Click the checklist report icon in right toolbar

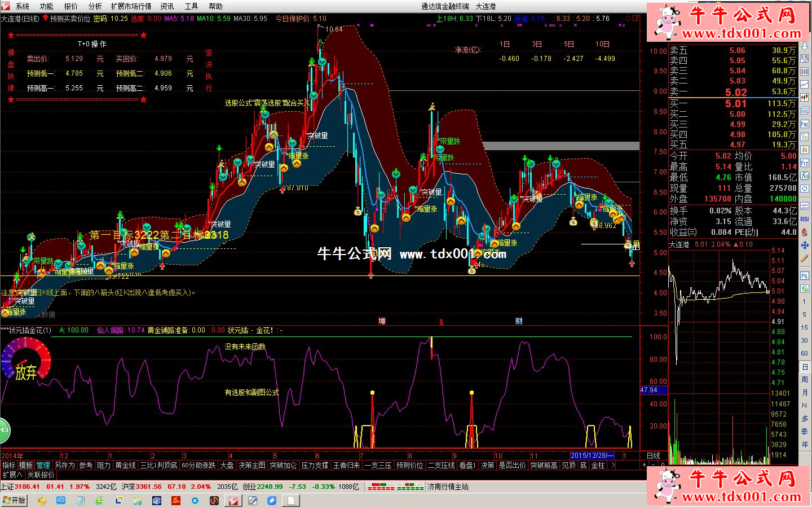pos(805,59)
